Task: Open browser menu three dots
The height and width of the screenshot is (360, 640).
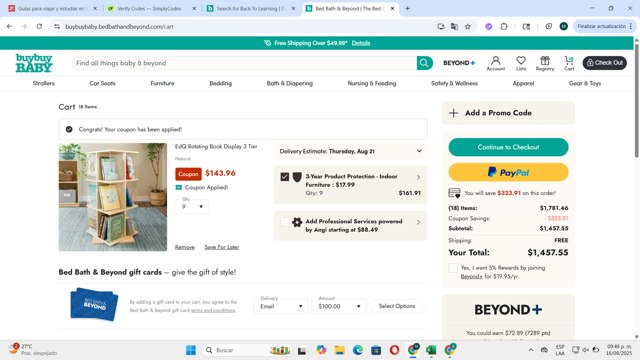Action: click(x=631, y=26)
